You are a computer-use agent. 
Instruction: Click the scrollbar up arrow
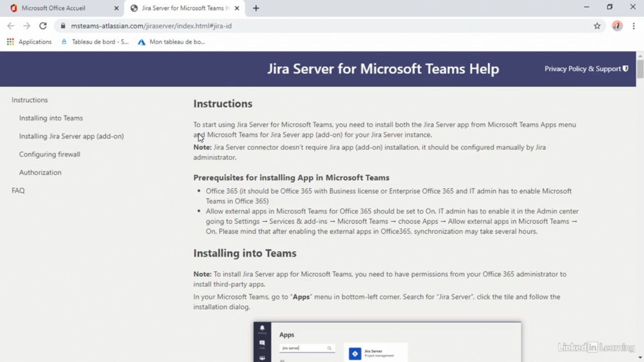(x=640, y=56)
